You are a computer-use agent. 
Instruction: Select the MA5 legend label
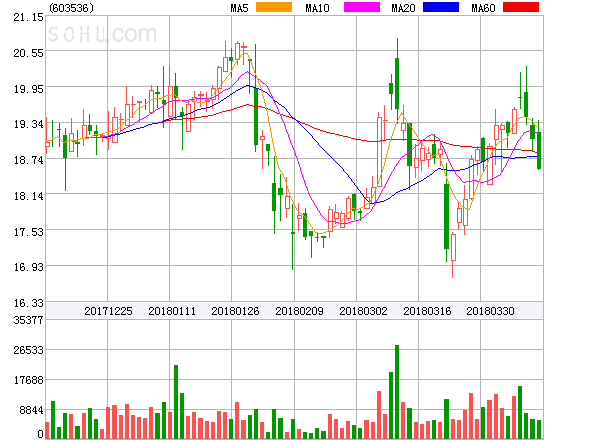coord(239,8)
